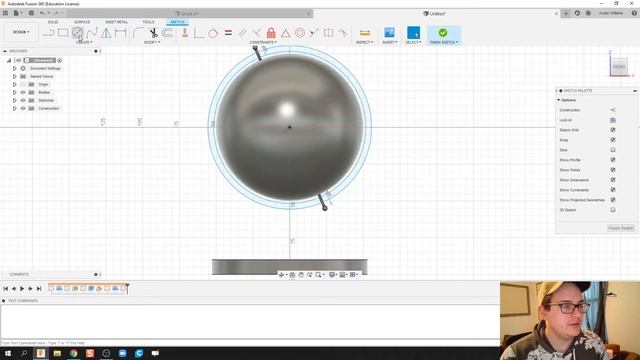Toggle the Slice checkbox
640x360 pixels.
click(x=613, y=150)
